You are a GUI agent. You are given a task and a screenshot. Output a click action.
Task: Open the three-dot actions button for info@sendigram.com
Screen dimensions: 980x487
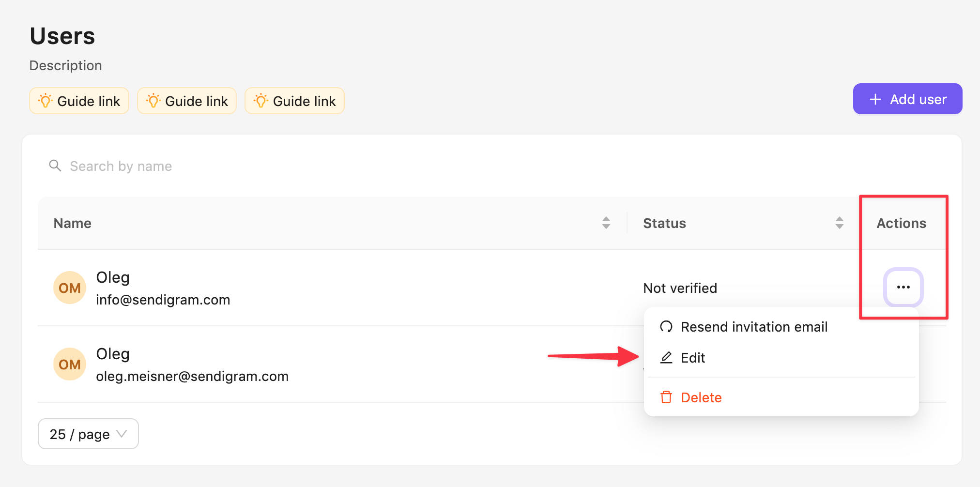903,287
